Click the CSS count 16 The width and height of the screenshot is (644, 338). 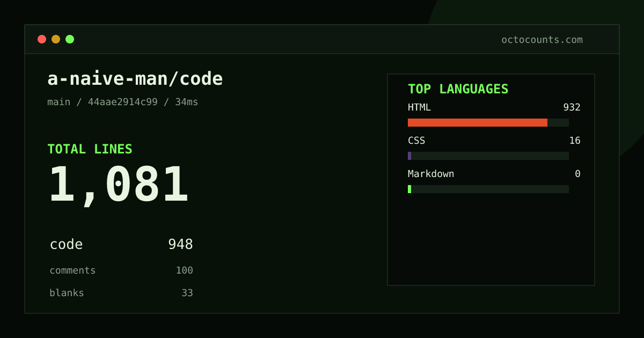click(575, 141)
